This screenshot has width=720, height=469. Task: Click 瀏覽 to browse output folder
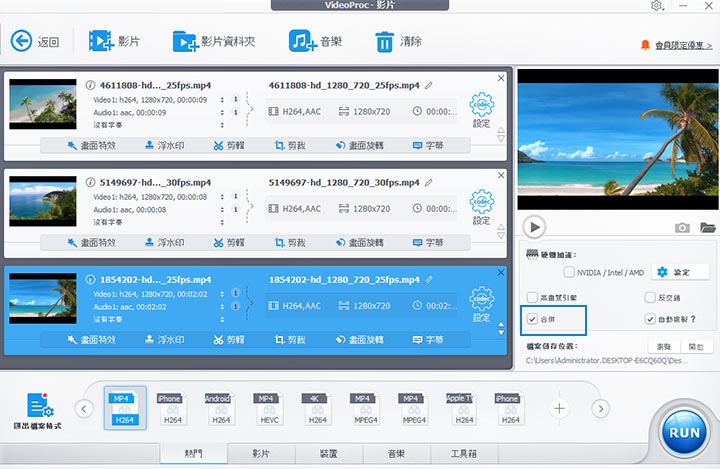point(664,347)
